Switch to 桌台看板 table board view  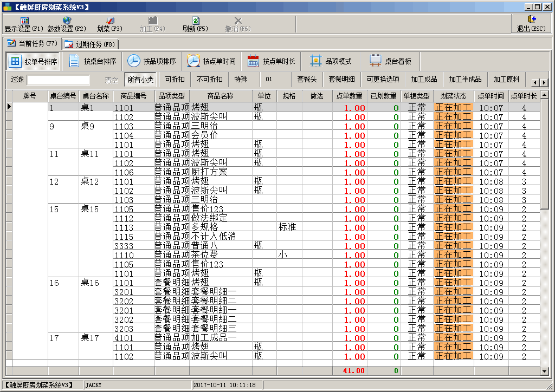(x=390, y=61)
